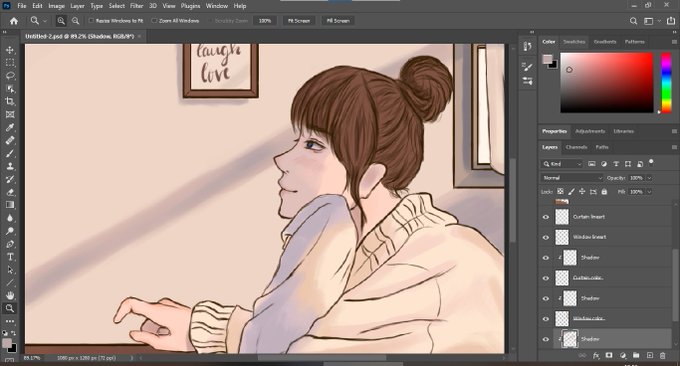680x366 pixels.
Task: Select the Clone Stamp tool
Action: (10, 166)
